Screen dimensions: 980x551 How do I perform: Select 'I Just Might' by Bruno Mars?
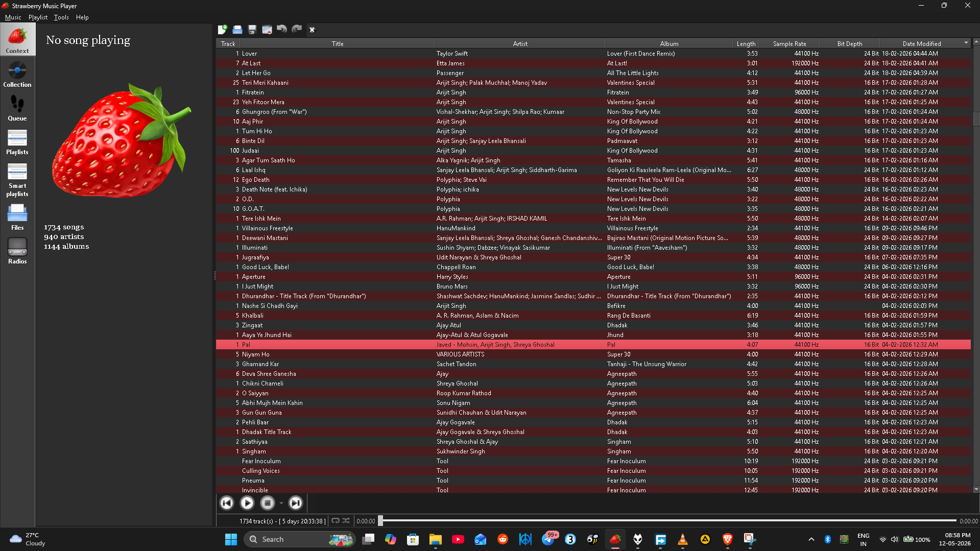tap(593, 286)
